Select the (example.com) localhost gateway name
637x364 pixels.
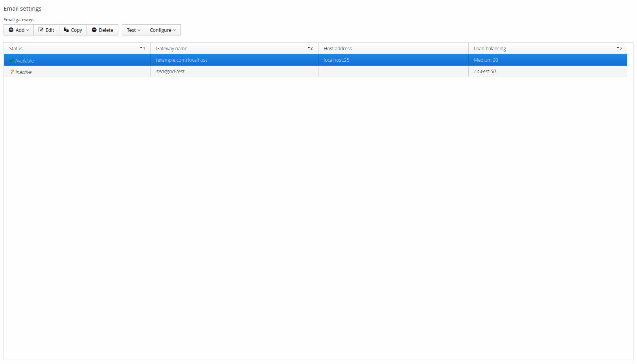point(181,60)
